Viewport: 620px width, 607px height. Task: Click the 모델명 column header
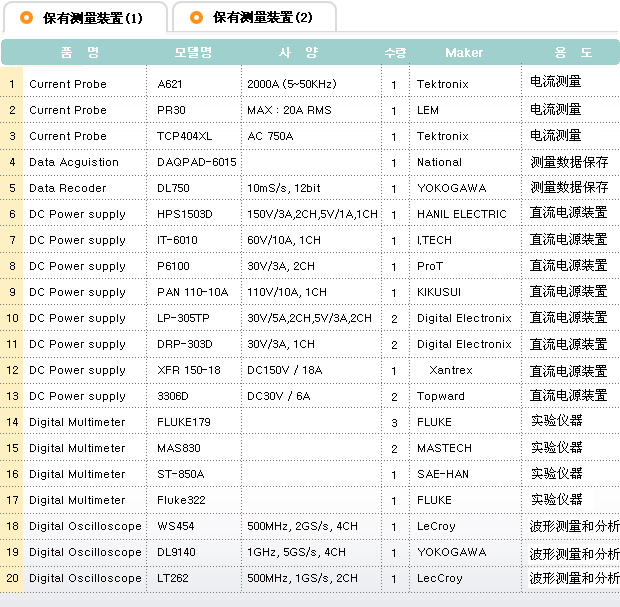[x=193, y=52]
